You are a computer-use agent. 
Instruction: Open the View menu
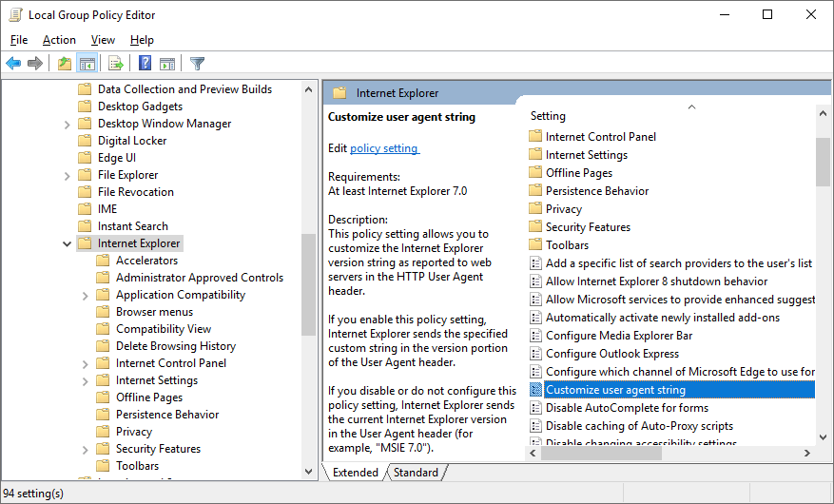tap(103, 40)
